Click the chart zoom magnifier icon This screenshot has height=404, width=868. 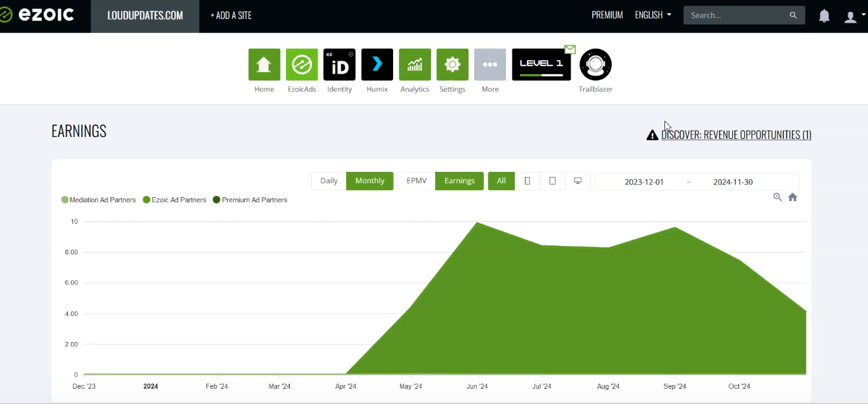coord(777,197)
